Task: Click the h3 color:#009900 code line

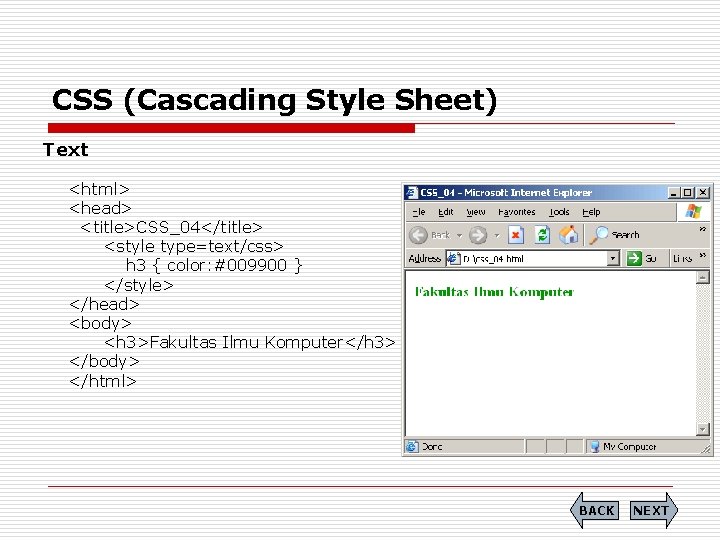Action: (214, 265)
